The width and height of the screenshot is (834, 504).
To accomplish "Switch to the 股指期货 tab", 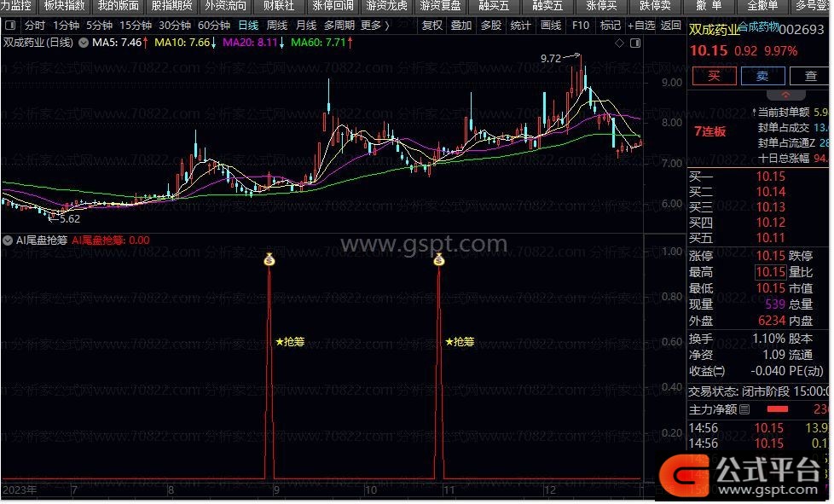I will coord(171,6).
